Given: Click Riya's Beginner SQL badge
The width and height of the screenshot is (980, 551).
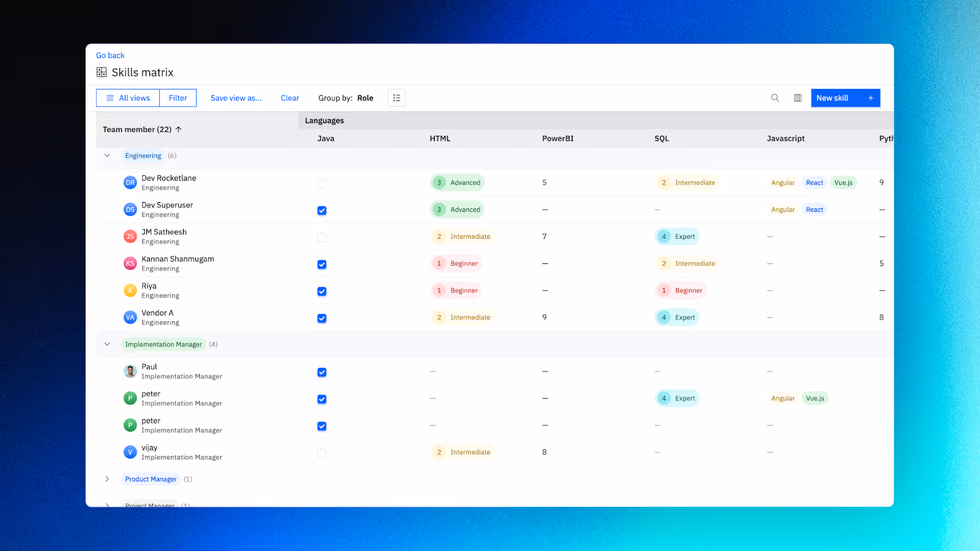Looking at the screenshot, I should click(680, 290).
